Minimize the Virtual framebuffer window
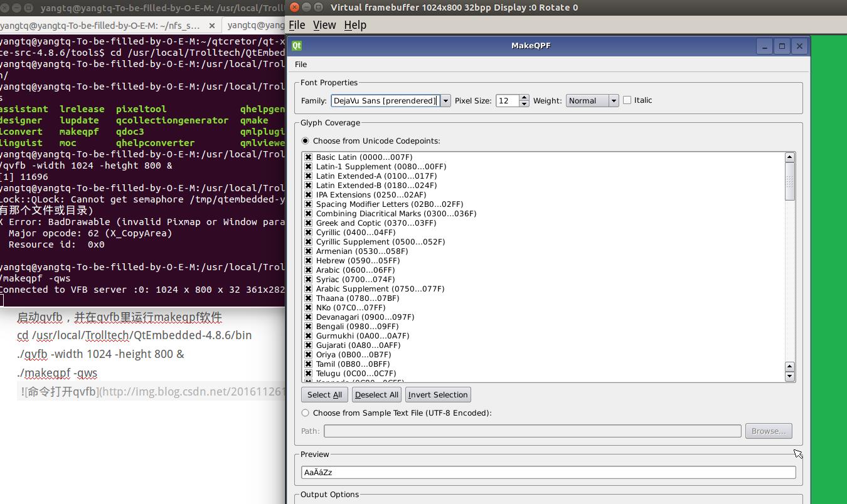The height and width of the screenshot is (504, 847). [307, 8]
